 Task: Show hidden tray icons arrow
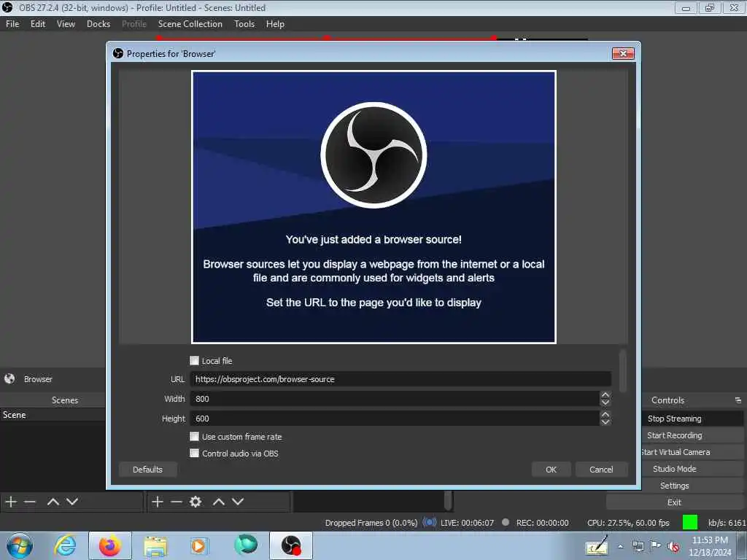(621, 546)
